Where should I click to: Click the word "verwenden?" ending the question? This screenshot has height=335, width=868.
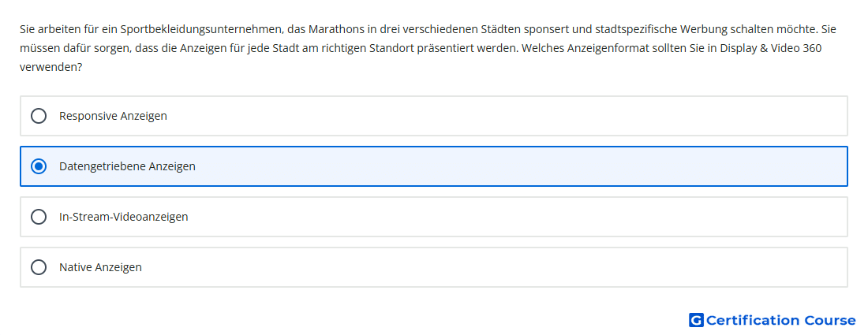tap(51, 68)
